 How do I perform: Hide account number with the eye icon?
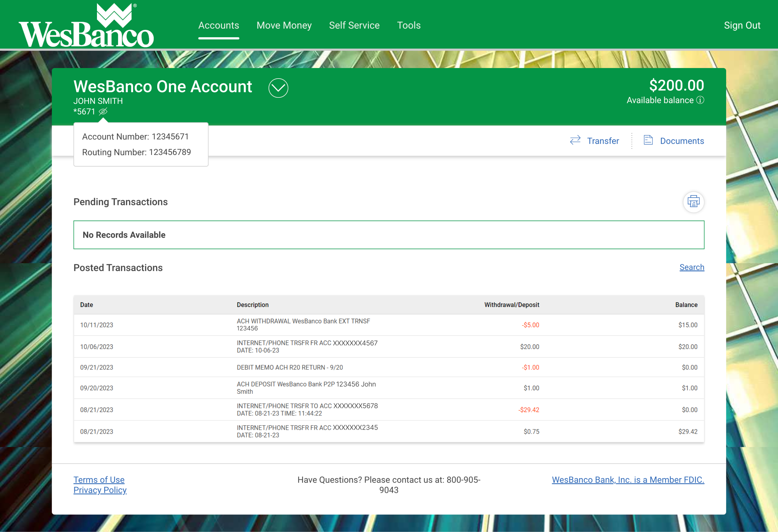click(103, 111)
